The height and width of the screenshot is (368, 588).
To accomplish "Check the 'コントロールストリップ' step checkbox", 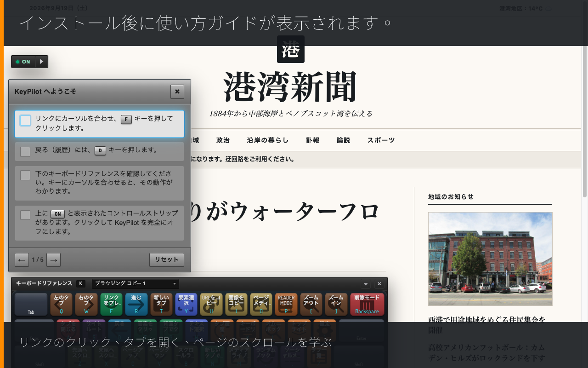I will click(x=25, y=215).
